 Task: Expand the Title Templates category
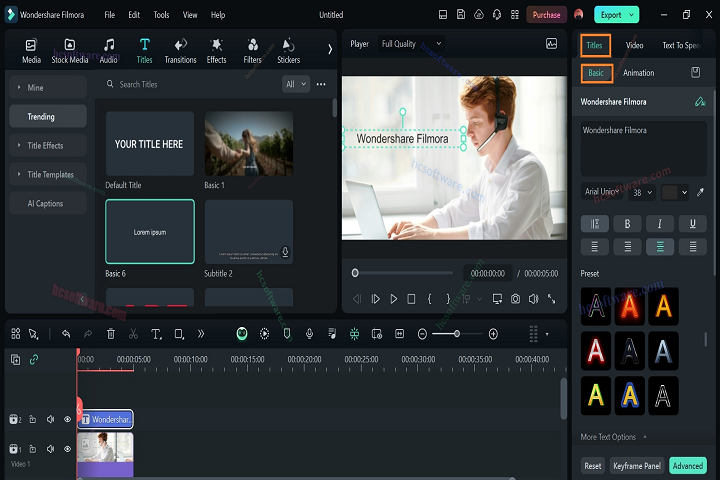coord(48,174)
